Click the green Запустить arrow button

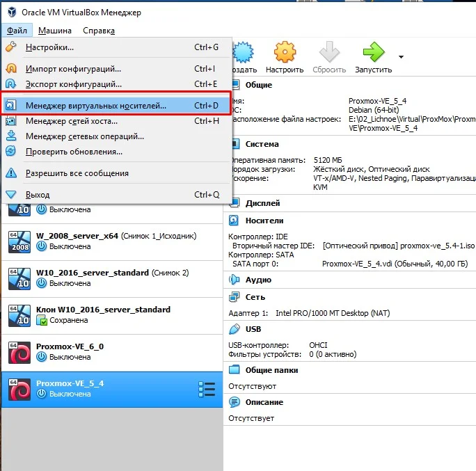374,58
